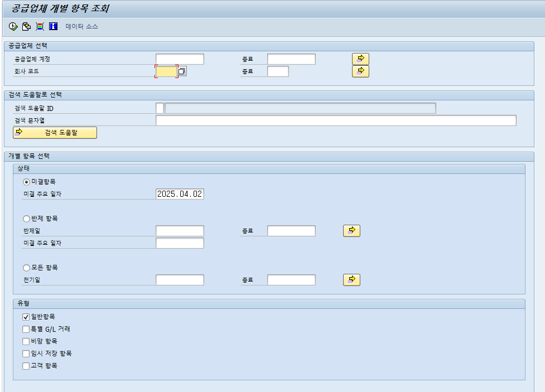Image resolution: width=545 pixels, height=392 pixels.
Task: Check the 고객 항목 checkbox
Action: pos(26,366)
